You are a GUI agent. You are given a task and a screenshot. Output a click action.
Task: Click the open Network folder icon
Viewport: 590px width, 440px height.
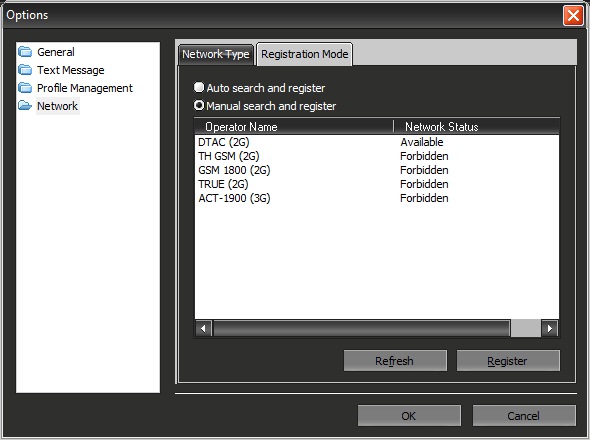pyautogui.click(x=25, y=106)
